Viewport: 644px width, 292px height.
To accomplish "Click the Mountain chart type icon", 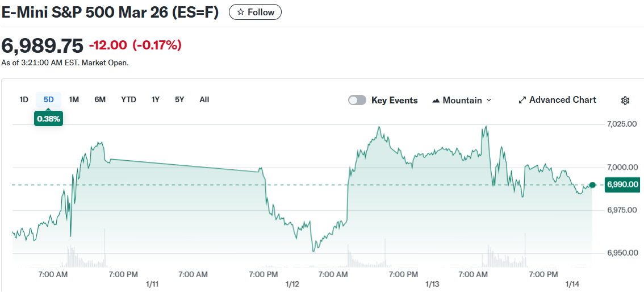I will 436,101.
